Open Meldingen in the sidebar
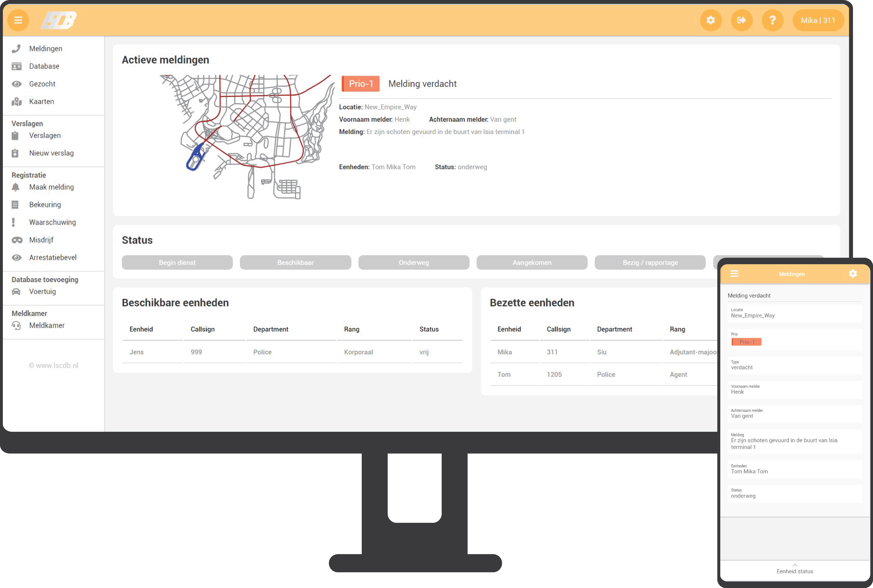 coord(45,49)
